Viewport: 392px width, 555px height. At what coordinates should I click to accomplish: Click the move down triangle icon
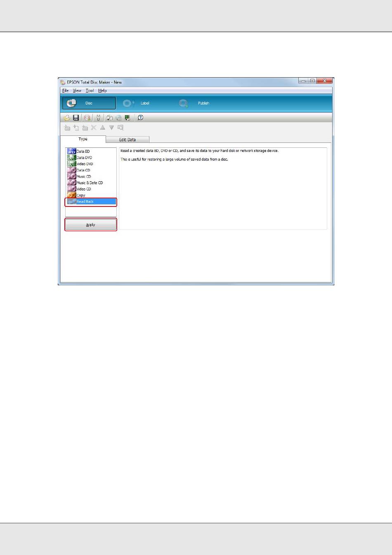(x=111, y=128)
